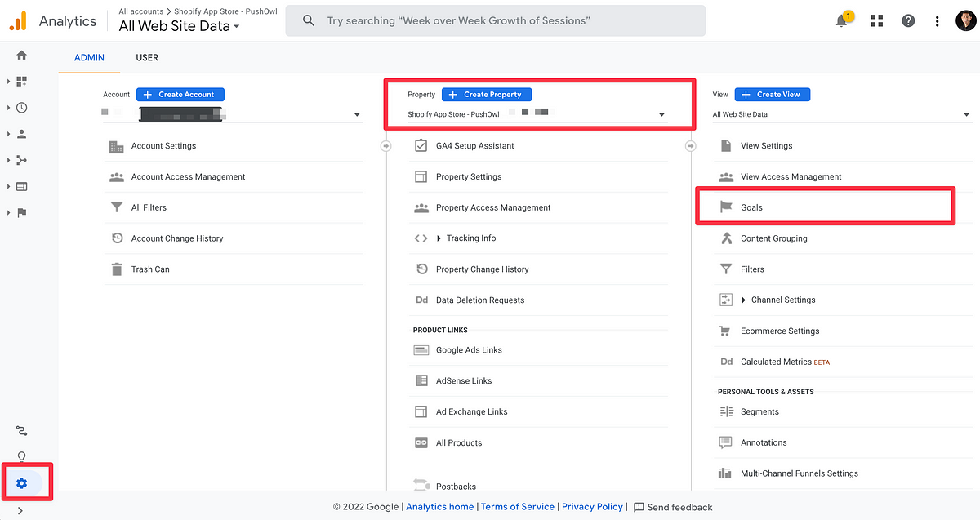Open Account Settings
Screen dimensions: 980x520
(x=163, y=146)
